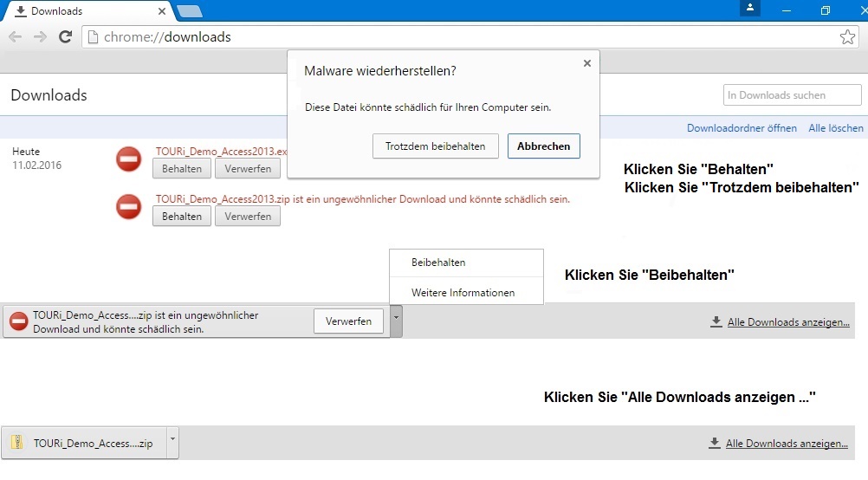Choose Weitere Informationen menu entry

[x=463, y=293]
